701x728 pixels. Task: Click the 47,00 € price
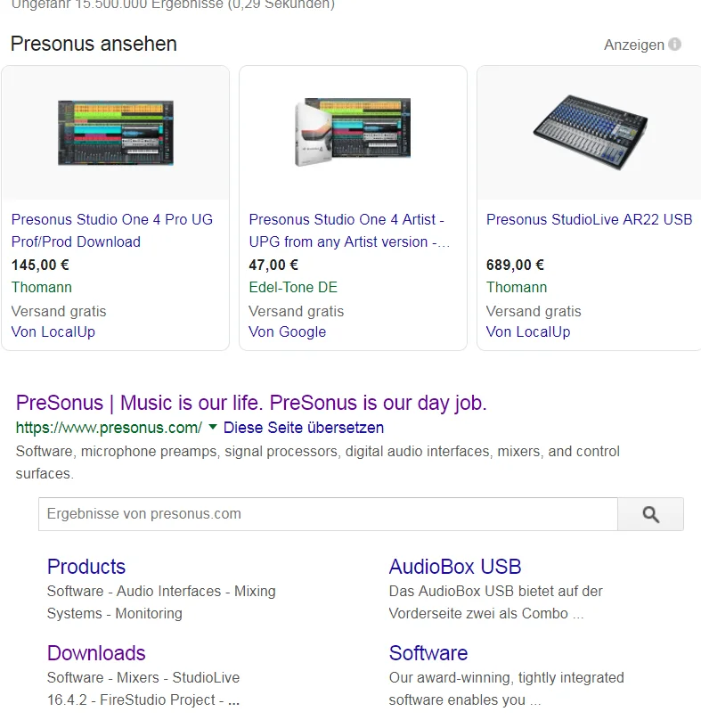pos(273,265)
